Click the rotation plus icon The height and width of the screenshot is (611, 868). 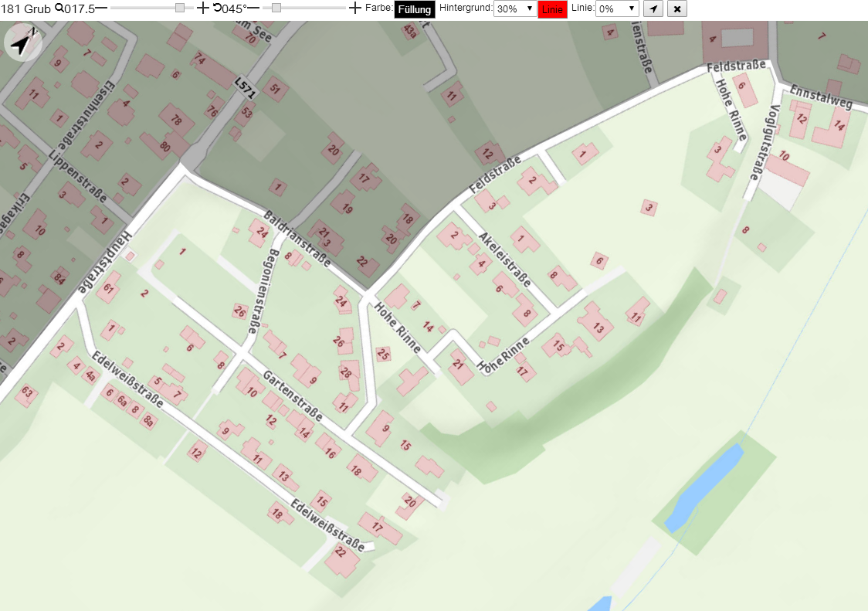click(354, 8)
